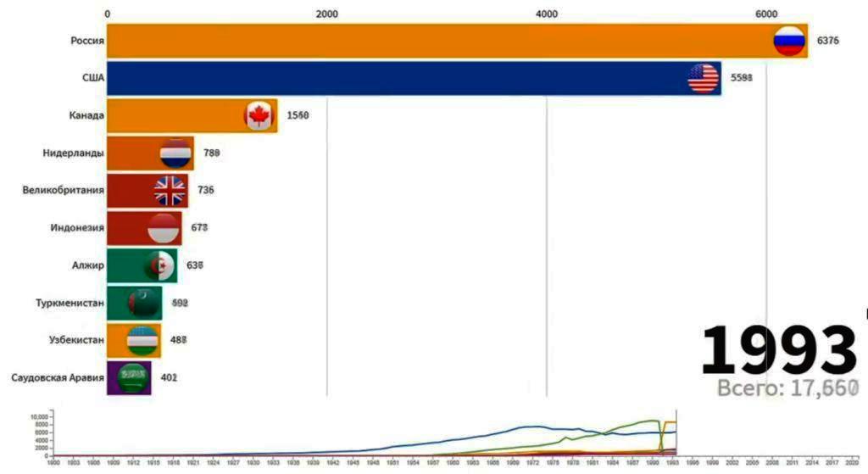Viewport: 868px width, 474px height.
Task: Click Russia's value 6376
Action: pos(827,41)
